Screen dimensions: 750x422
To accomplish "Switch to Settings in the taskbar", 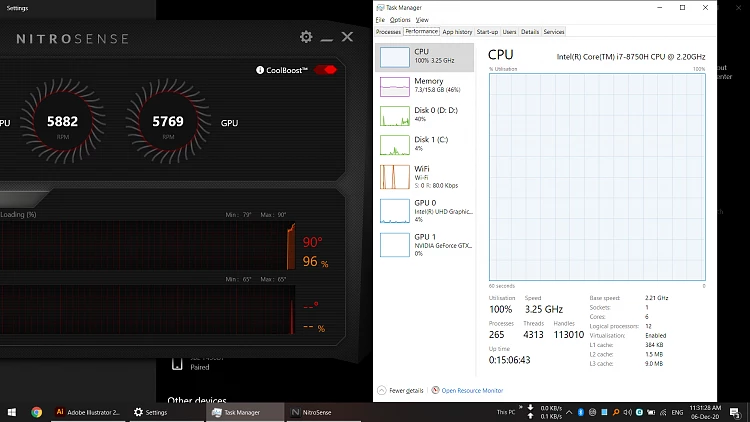I will [166, 412].
